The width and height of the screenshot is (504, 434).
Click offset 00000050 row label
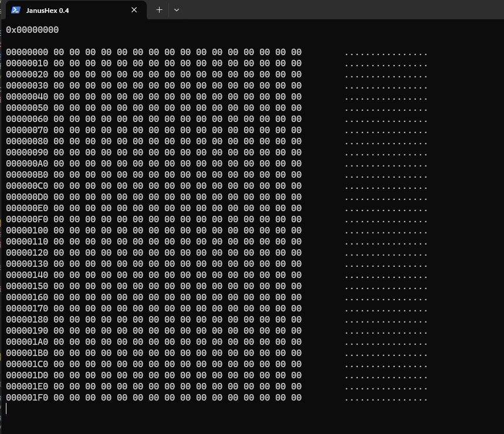pos(27,108)
